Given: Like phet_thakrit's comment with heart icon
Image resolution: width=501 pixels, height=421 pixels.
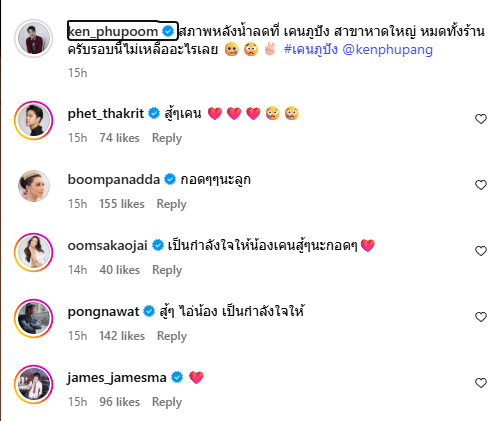Looking at the screenshot, I should click(x=481, y=119).
